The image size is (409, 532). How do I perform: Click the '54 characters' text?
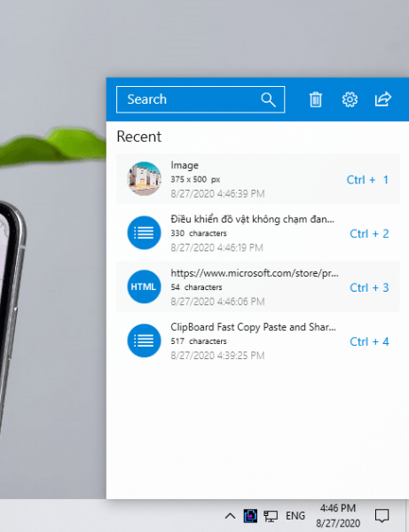point(196,287)
